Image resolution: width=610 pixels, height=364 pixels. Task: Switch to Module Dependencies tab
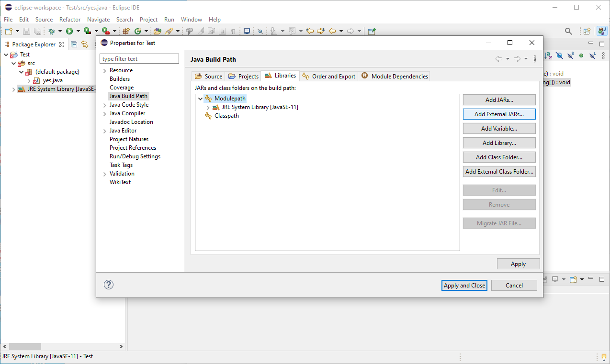[395, 76]
